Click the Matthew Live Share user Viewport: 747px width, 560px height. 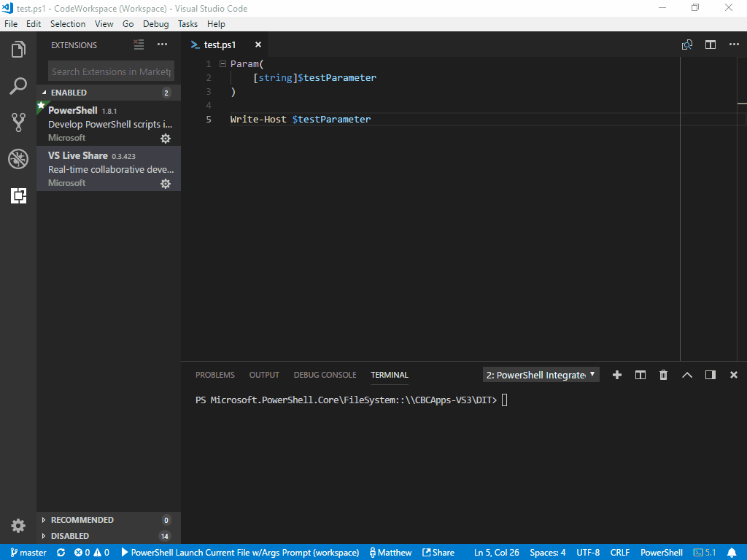pyautogui.click(x=391, y=553)
